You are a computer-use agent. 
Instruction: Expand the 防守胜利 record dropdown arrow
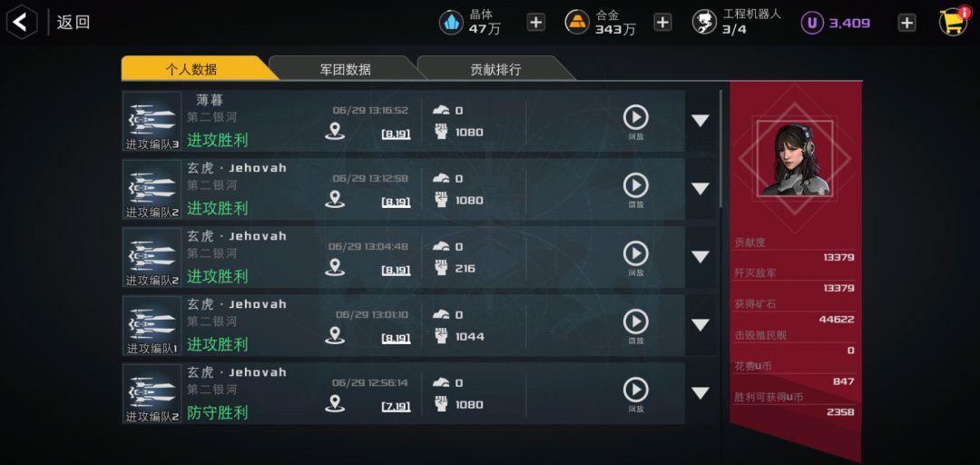[700, 393]
